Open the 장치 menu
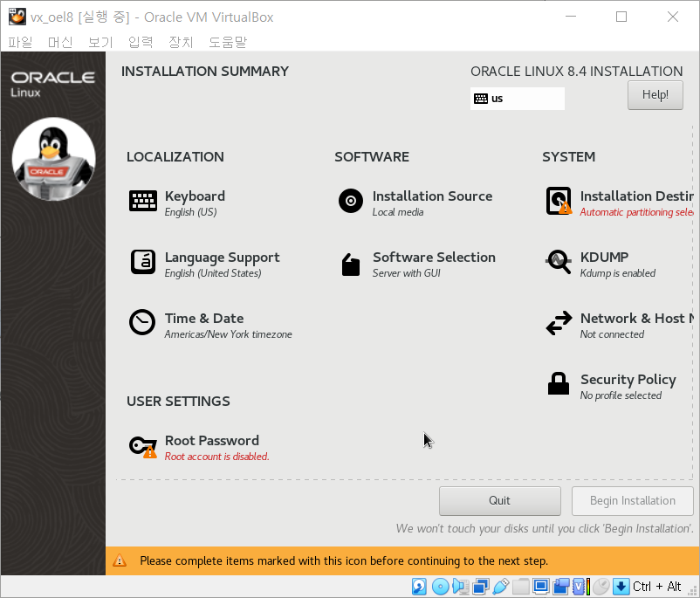This screenshot has height=598, width=700. 181,42
